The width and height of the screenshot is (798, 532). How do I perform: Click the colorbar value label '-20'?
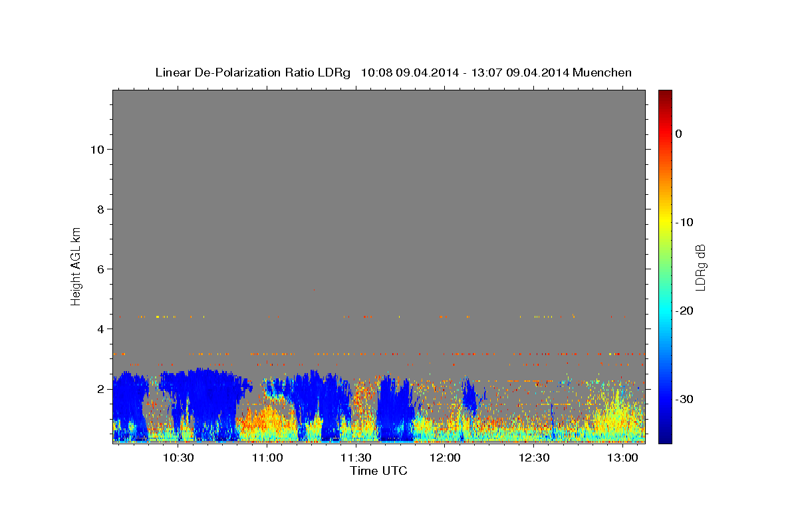click(x=685, y=311)
